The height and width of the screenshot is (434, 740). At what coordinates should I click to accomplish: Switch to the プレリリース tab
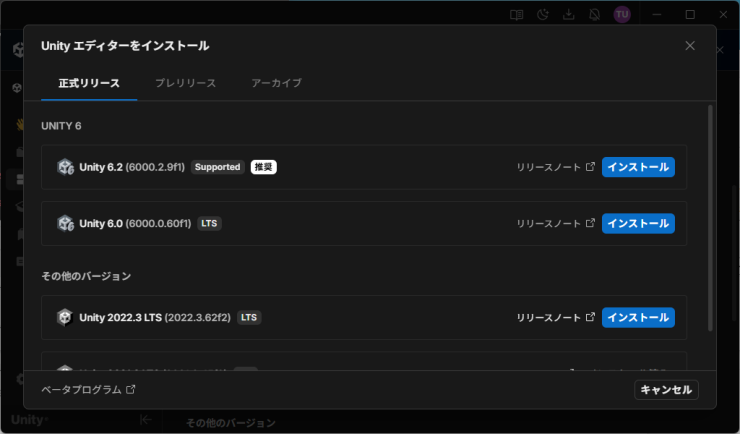[x=185, y=83]
